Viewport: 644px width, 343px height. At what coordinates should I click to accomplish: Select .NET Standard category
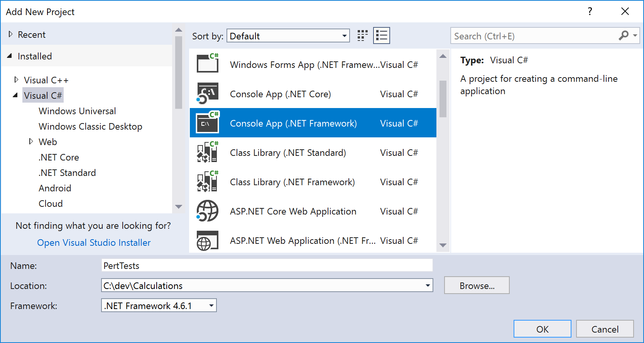point(67,173)
